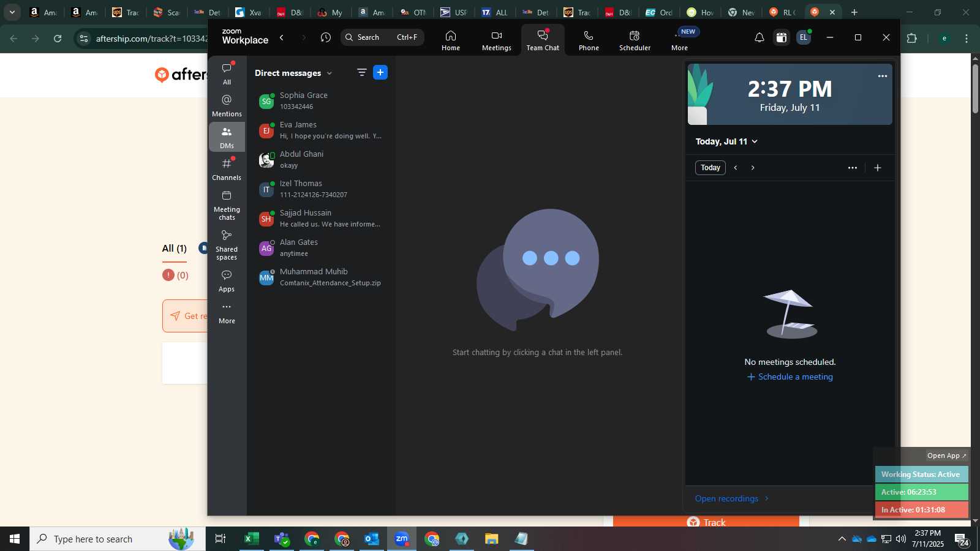This screenshot has width=980, height=551.
Task: Open chat with Izel Thomas
Action: pos(321,189)
